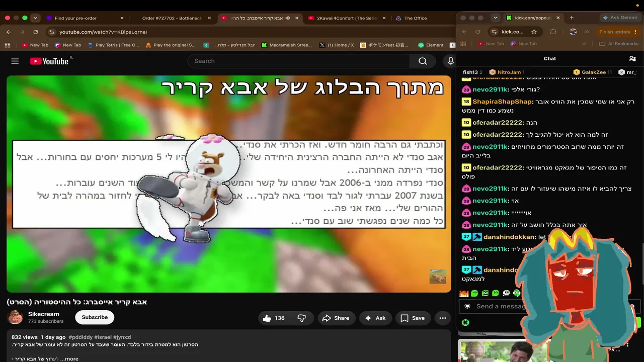Screen dimensions: 644x362
Task: Share the video using Share button
Action: (336, 318)
